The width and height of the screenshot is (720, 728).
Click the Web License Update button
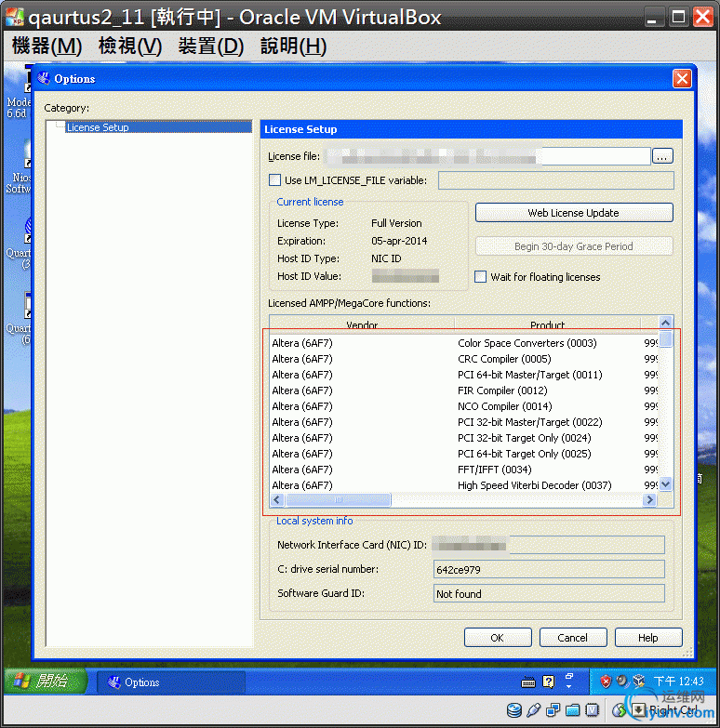click(574, 213)
